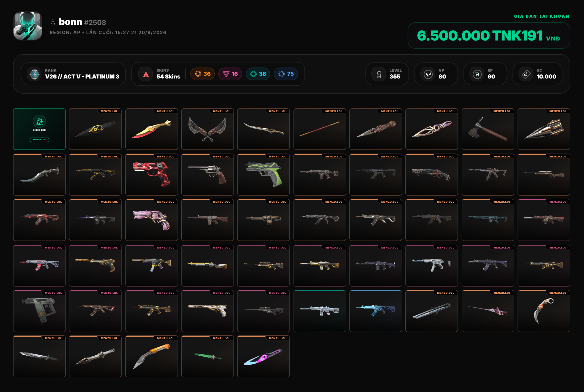Select the blue tier badge showing 75

[286, 74]
